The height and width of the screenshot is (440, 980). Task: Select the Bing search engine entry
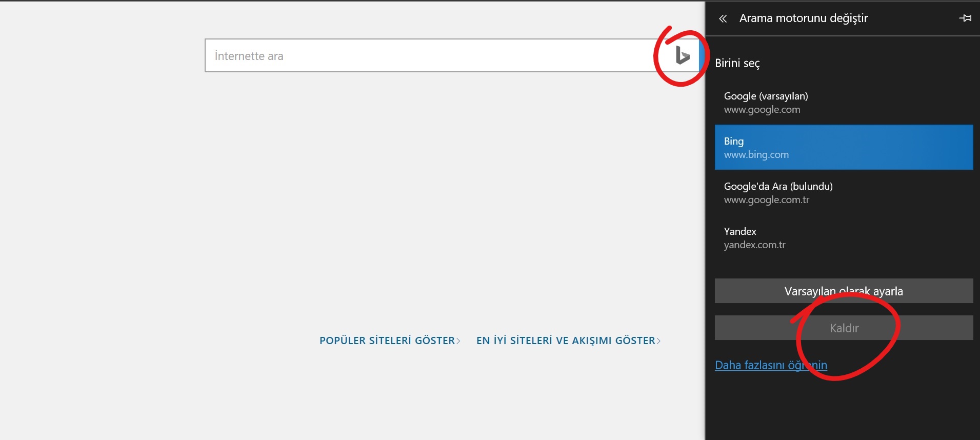(844, 147)
